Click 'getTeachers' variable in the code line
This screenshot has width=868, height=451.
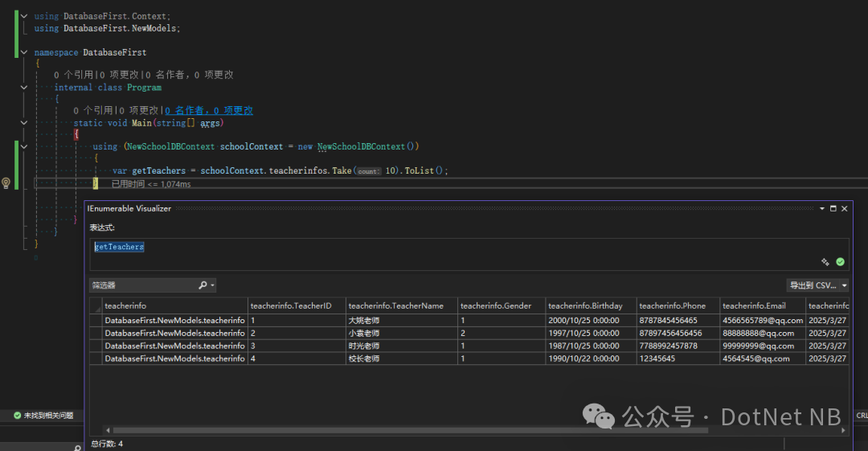[159, 170]
